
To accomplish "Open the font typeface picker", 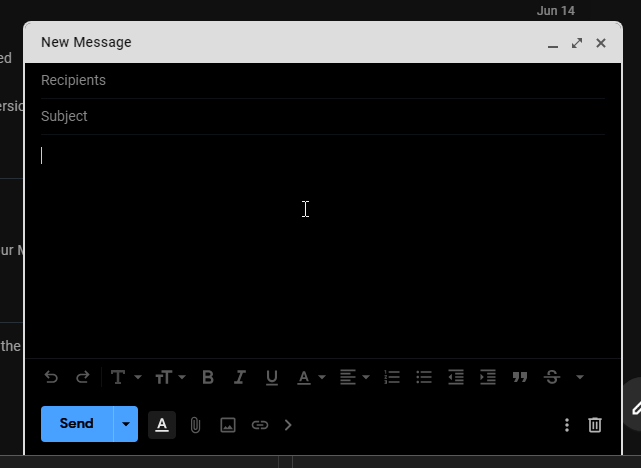I will 126,377.
